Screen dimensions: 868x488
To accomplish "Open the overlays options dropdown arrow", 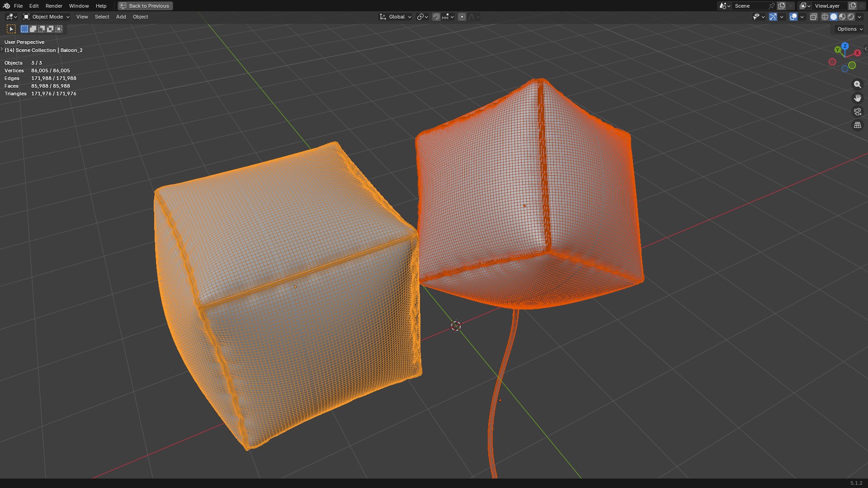I will tap(802, 17).
